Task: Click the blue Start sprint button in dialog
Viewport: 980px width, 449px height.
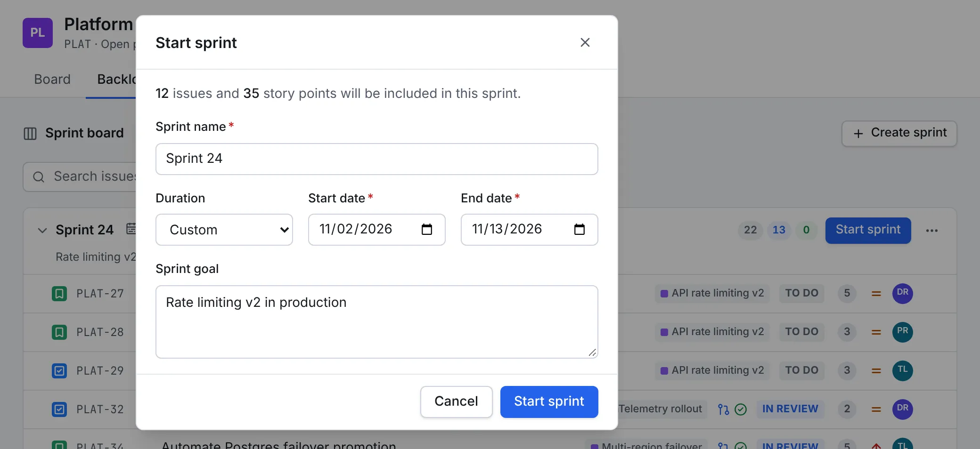Action: tap(549, 401)
